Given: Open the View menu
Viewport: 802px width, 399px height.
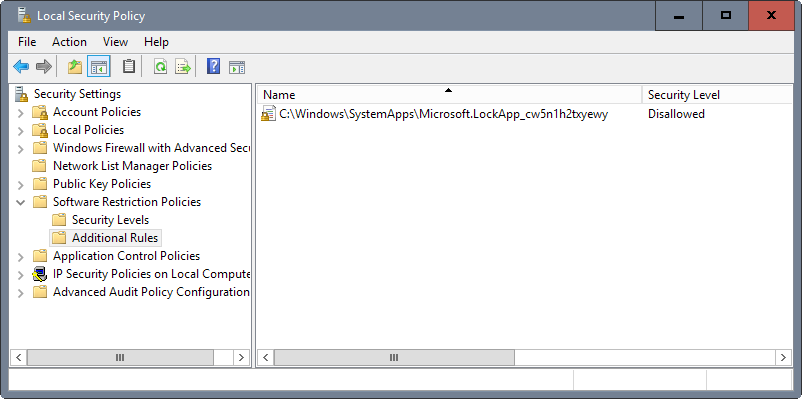Looking at the screenshot, I should (x=115, y=42).
